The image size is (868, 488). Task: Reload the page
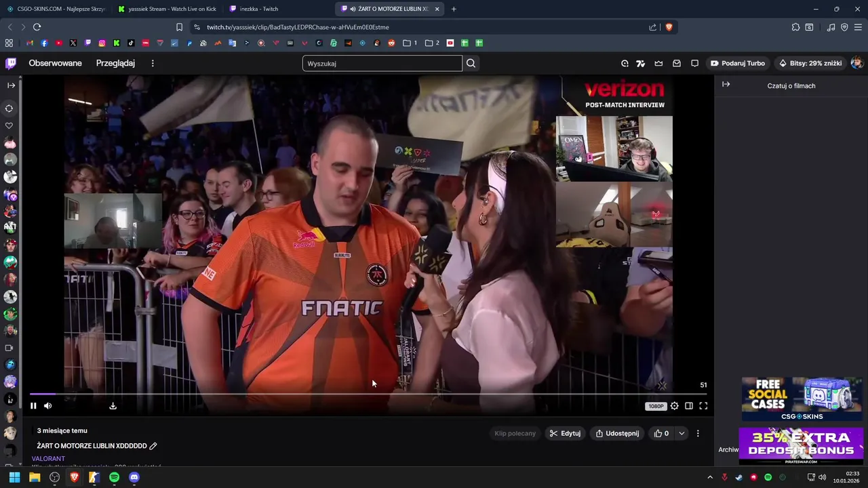coord(37,27)
